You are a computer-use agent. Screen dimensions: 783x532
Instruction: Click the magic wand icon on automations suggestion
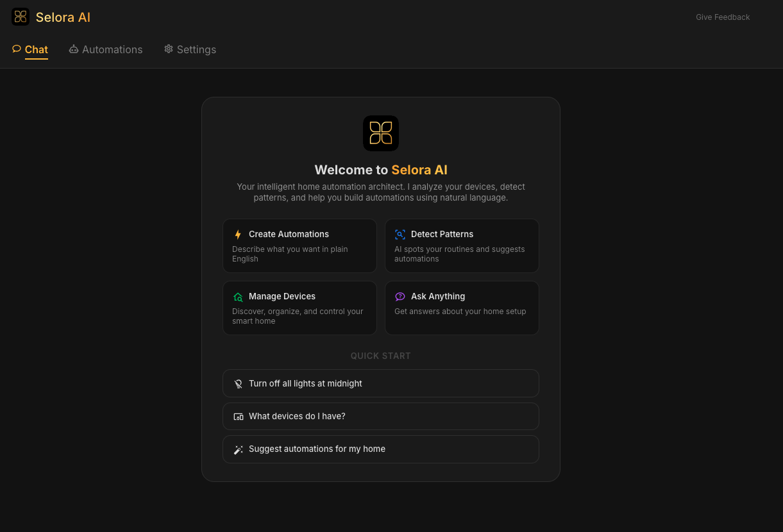tap(238, 449)
